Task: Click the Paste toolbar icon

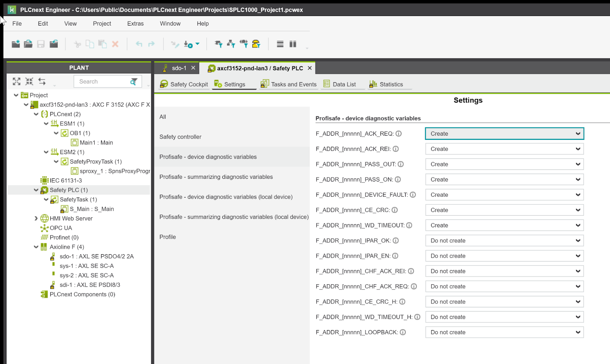Action: [103, 44]
